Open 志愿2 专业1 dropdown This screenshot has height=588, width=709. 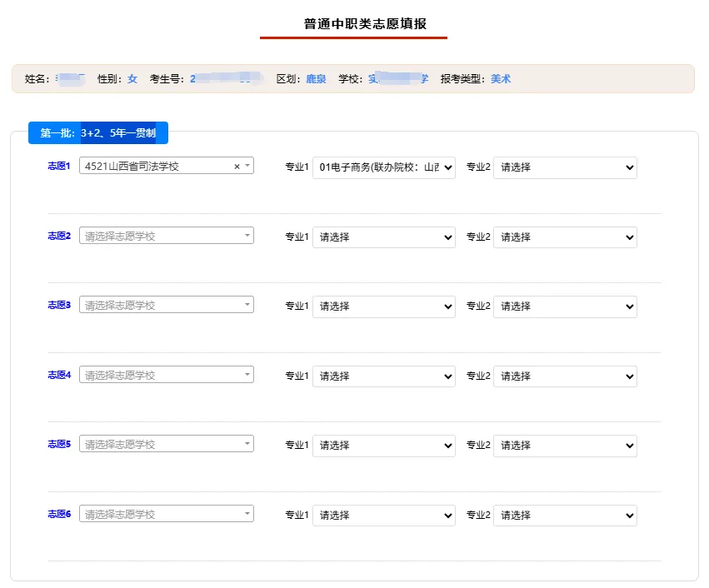[384, 237]
